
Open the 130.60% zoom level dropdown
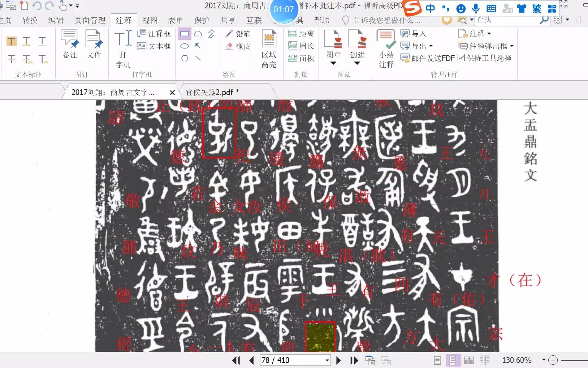[544, 360]
